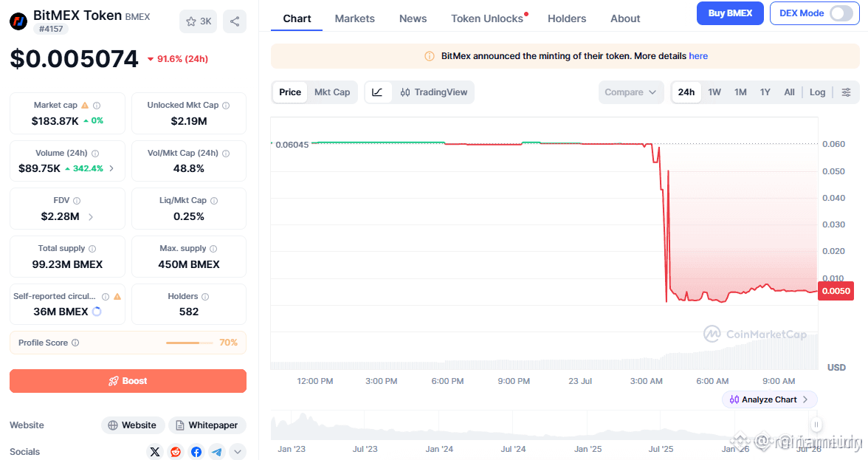Open the Self-reported circulating supply info icon
The height and width of the screenshot is (460, 868).
[105, 297]
